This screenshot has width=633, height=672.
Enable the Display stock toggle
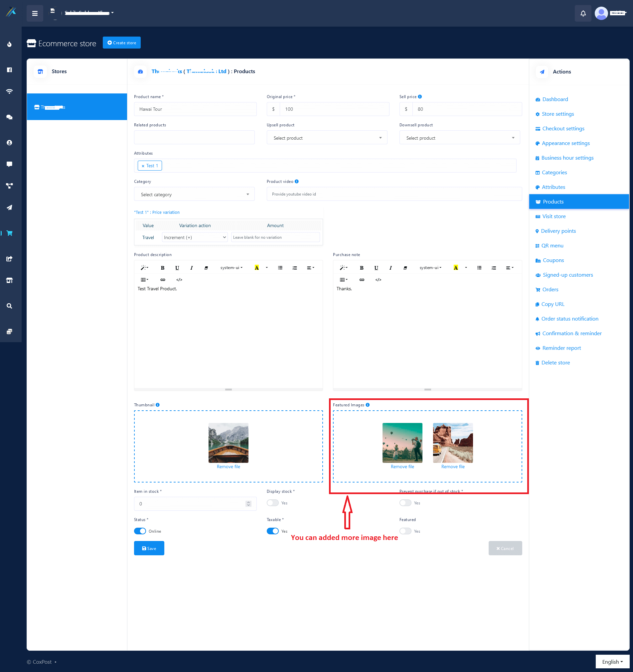point(272,503)
